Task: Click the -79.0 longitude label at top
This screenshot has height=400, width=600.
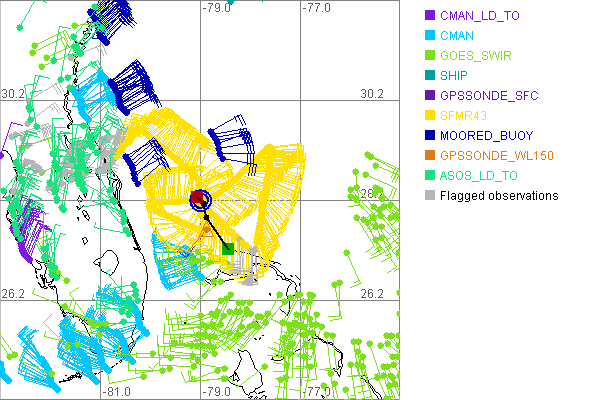Action: (217, 8)
